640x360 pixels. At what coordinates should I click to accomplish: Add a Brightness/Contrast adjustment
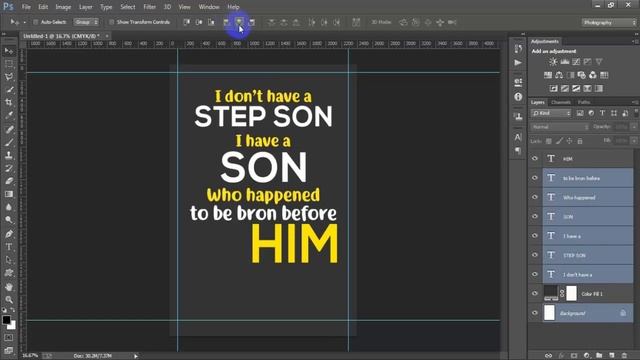click(x=553, y=62)
